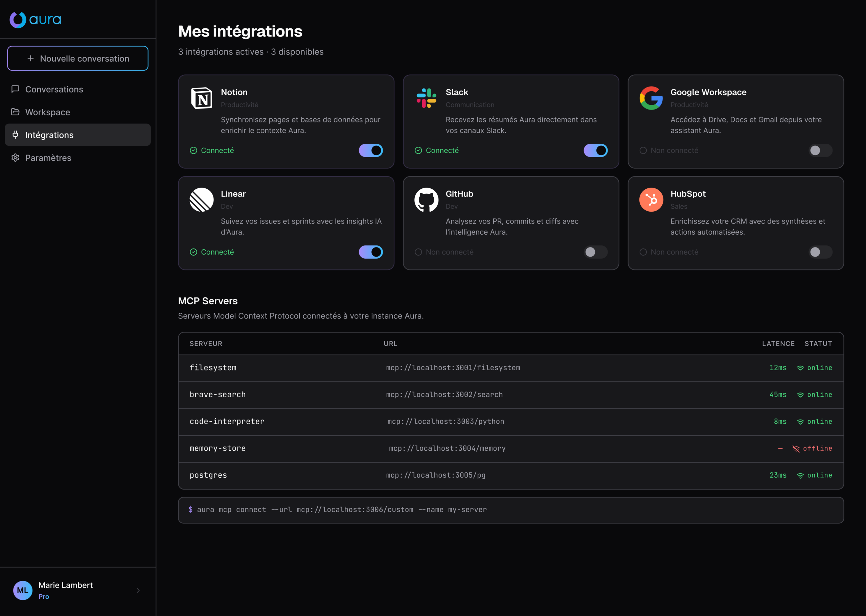
Task: Click the HubSpot not-connected circle icon
Action: [x=643, y=252]
